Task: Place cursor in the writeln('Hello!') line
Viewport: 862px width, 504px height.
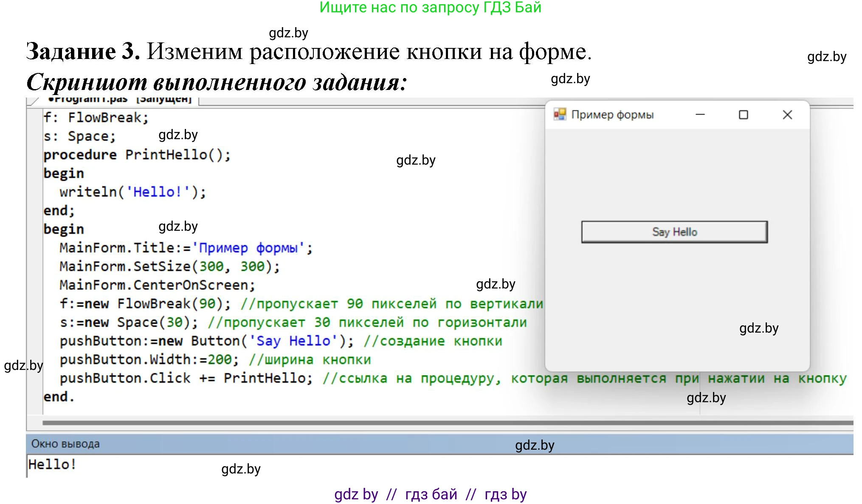Action: pyautogui.click(x=132, y=192)
